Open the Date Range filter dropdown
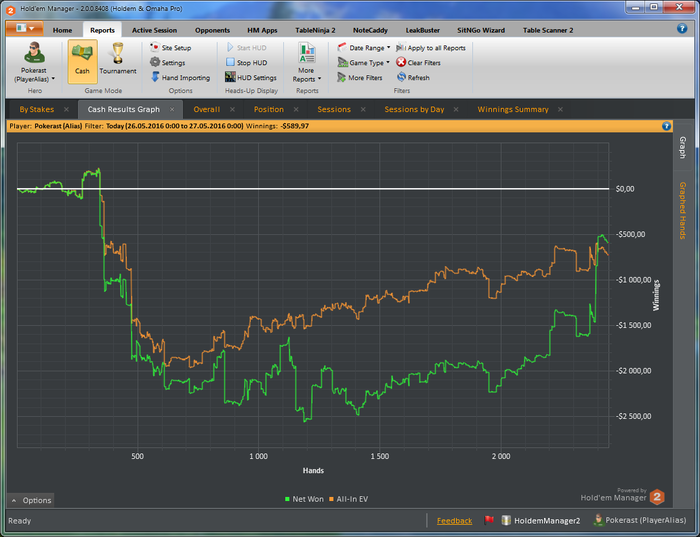 pos(364,47)
